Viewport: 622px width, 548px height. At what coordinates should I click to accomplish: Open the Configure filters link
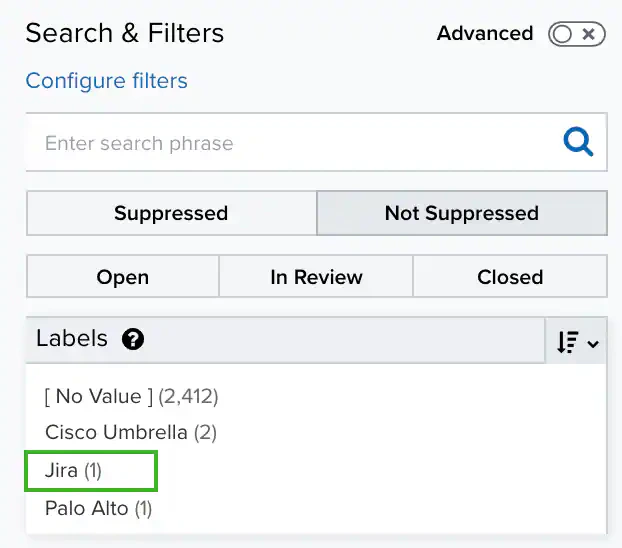click(106, 81)
